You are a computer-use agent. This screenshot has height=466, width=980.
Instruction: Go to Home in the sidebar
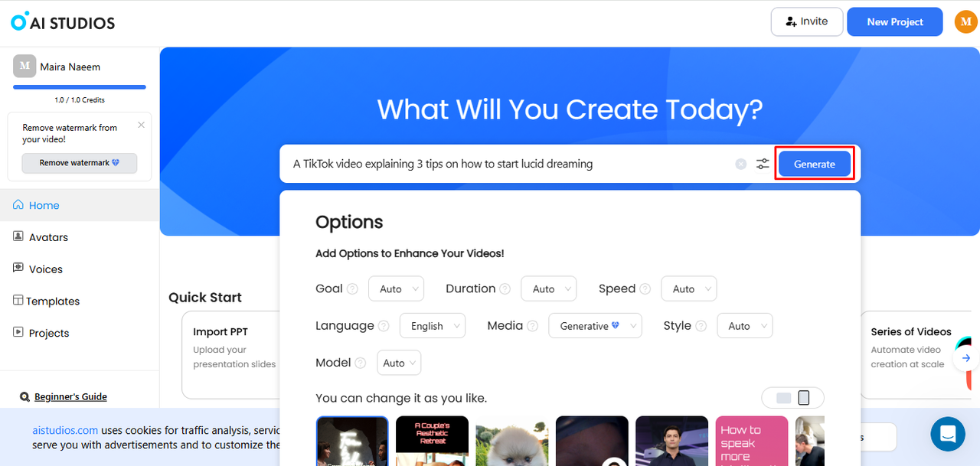click(80, 205)
